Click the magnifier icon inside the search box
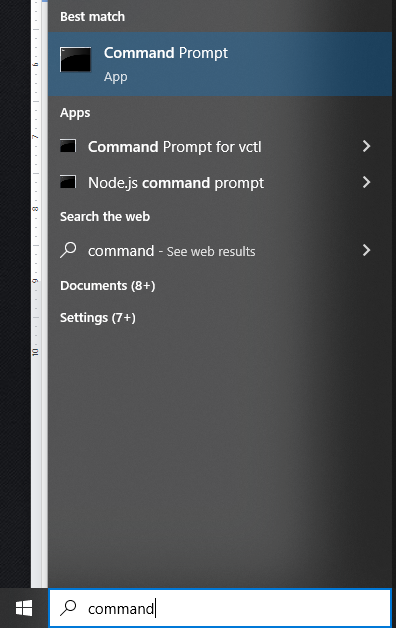Viewport: 396px width, 628px height. coord(68,608)
